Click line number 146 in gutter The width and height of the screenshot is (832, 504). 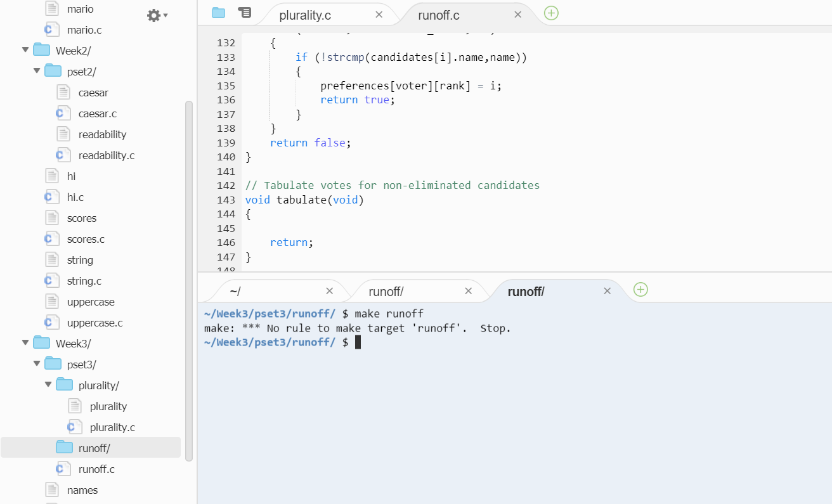point(226,242)
